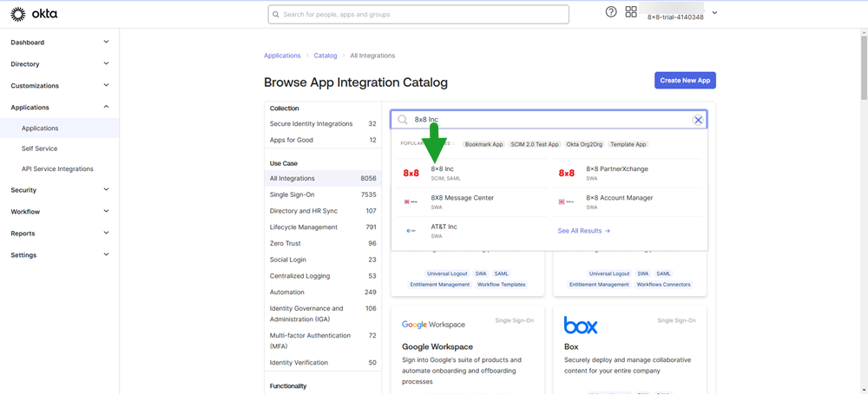Filter by Apps for Good collection
Viewport: 868px width, 395px height.
tap(323, 140)
